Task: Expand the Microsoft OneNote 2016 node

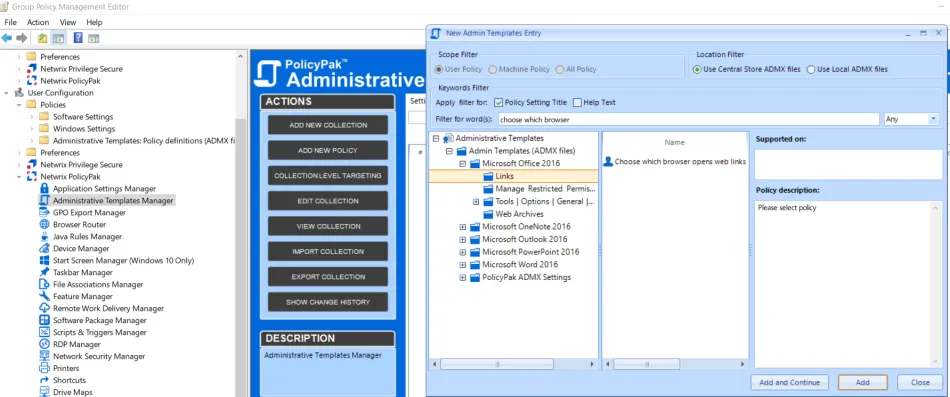Action: pos(463,227)
